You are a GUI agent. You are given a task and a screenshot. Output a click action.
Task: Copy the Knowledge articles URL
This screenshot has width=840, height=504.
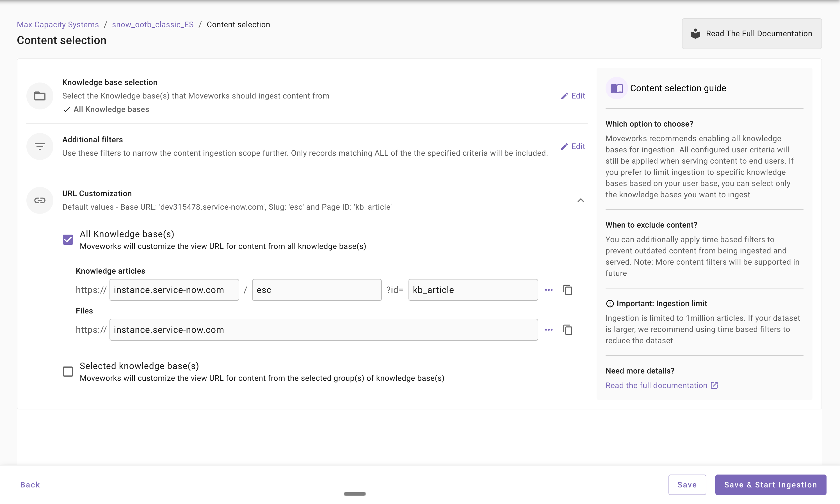[x=568, y=290]
